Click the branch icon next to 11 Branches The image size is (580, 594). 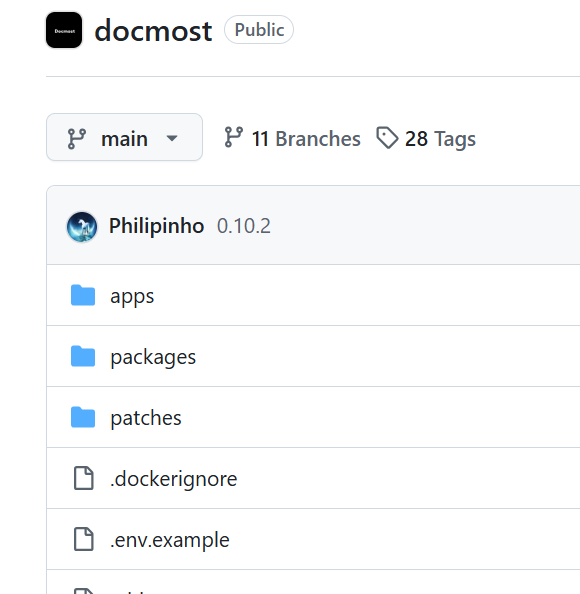(x=234, y=137)
